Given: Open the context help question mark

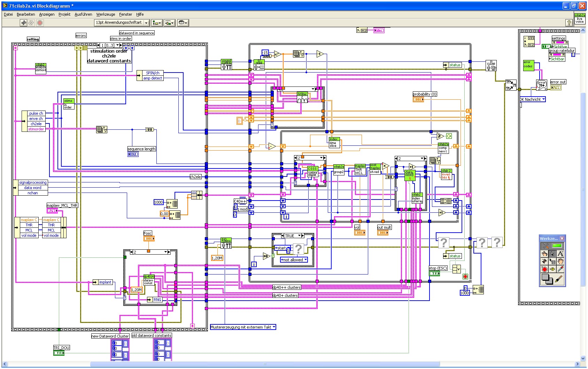Looking at the screenshot, I should [569, 23].
